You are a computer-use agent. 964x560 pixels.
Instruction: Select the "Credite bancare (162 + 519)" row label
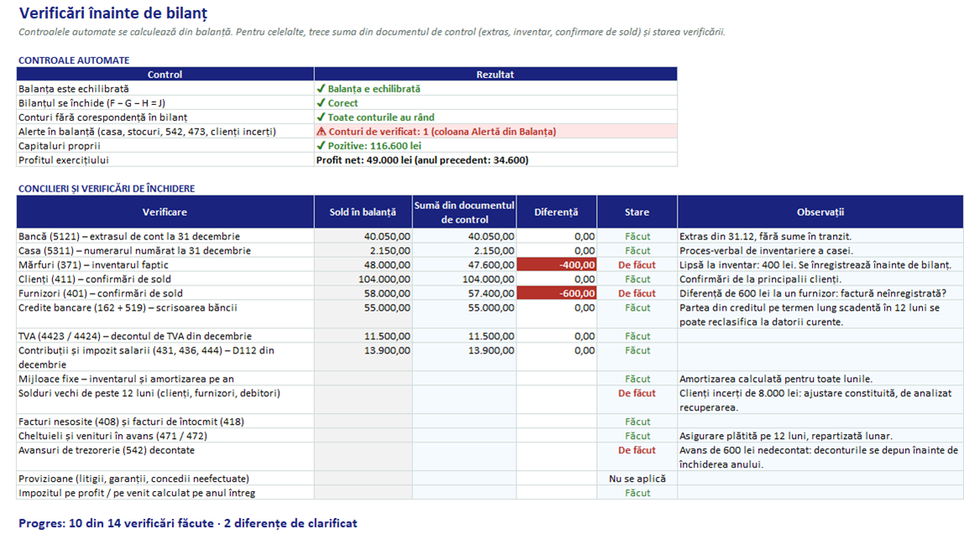pos(165,314)
